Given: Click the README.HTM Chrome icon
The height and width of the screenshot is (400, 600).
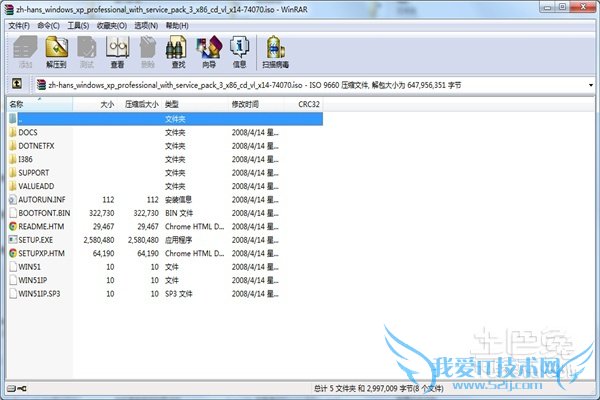Looking at the screenshot, I should (x=13, y=227).
